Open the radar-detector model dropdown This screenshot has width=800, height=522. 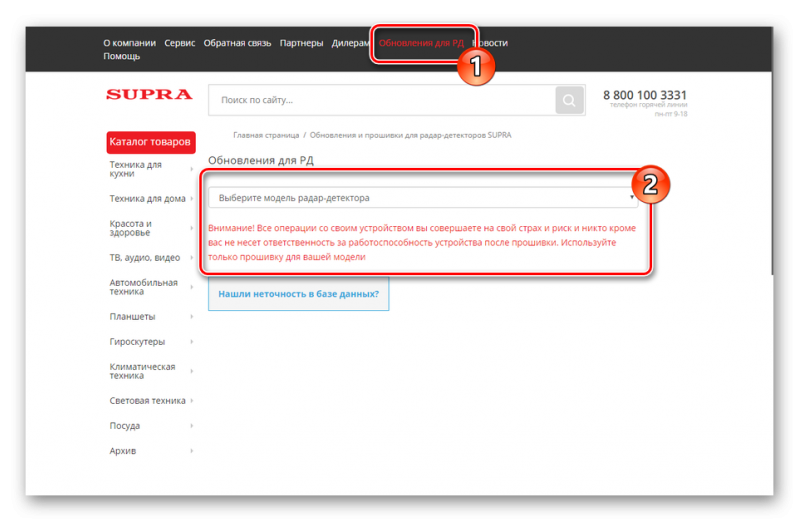tap(423, 197)
